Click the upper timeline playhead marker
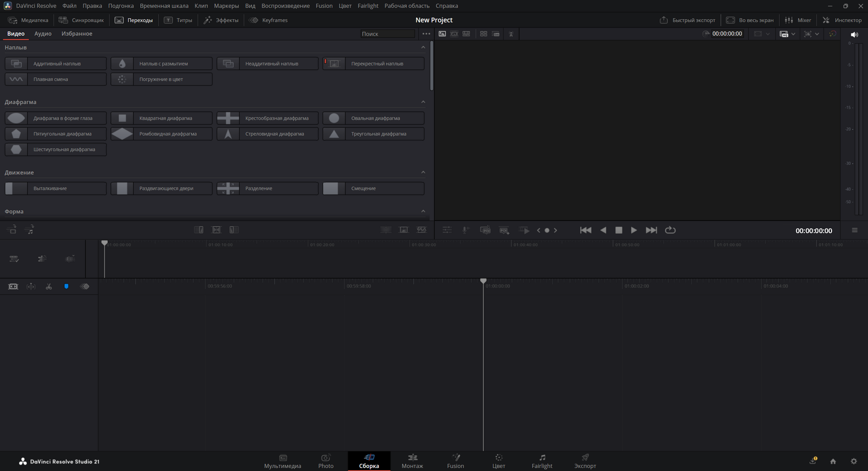 tap(104, 242)
